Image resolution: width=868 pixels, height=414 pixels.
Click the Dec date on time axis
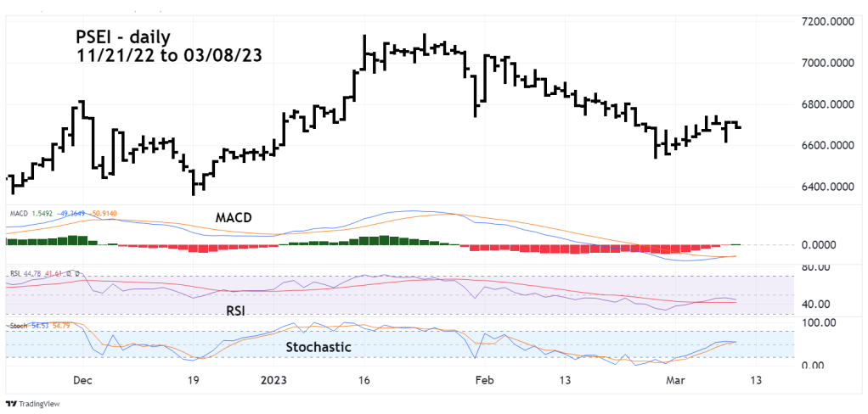pyautogui.click(x=83, y=381)
